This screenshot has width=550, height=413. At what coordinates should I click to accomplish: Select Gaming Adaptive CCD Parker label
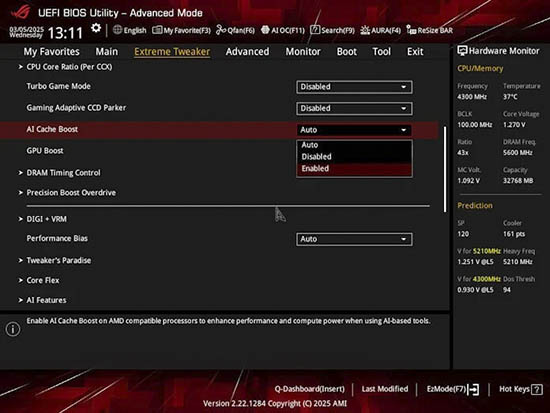tap(76, 108)
